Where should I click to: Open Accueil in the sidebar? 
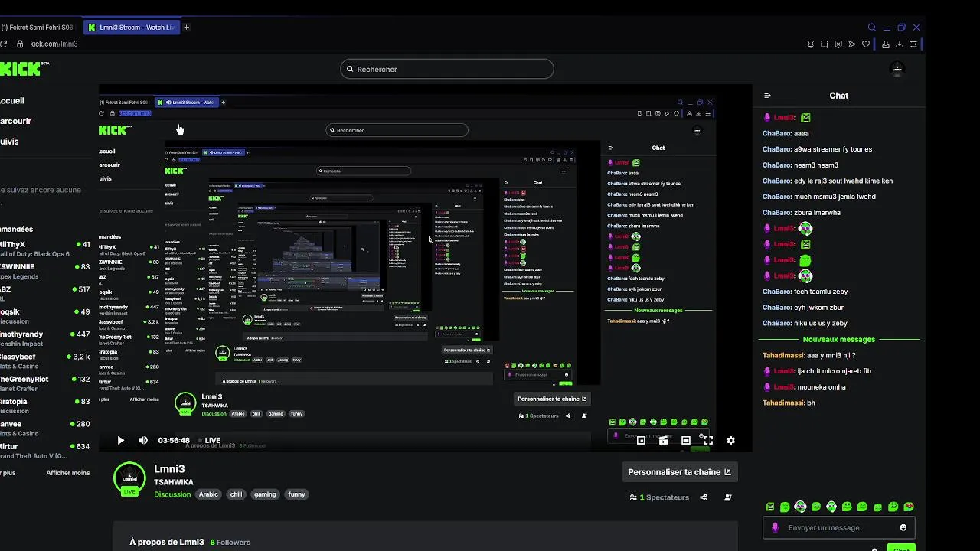point(12,100)
